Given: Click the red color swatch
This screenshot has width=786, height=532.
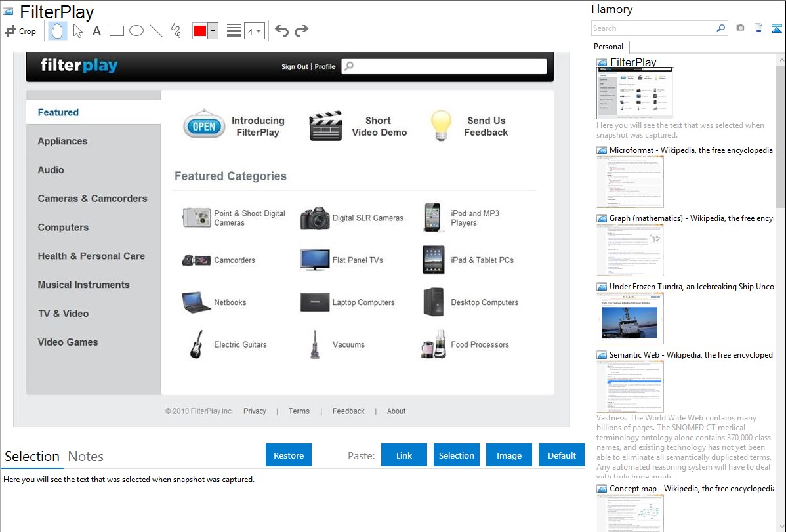Looking at the screenshot, I should [200, 31].
